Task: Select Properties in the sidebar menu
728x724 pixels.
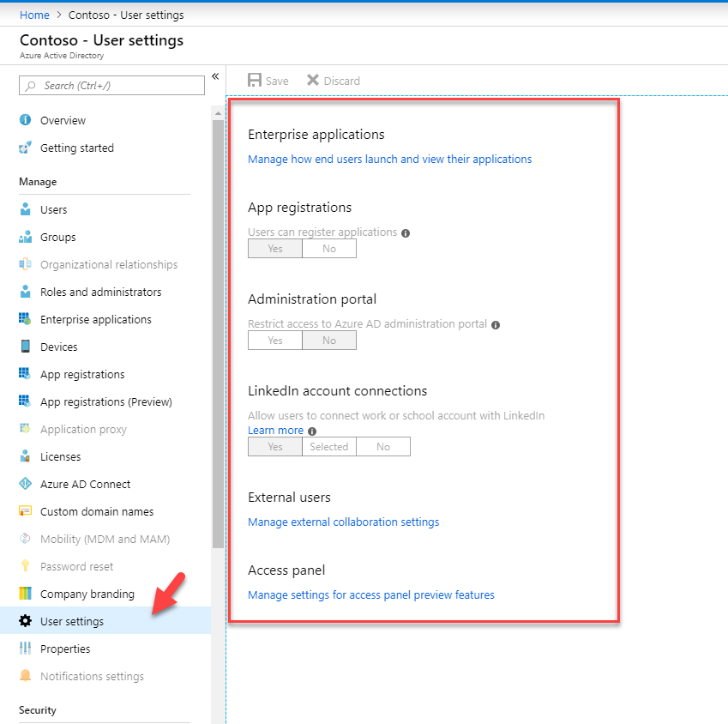Action: (65, 649)
